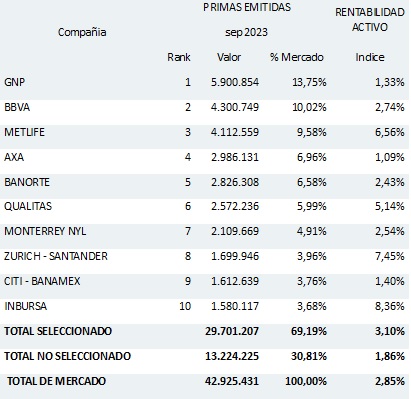Select METLIFE valor 4.112.559
The width and height of the screenshot is (411, 399).
235,132
